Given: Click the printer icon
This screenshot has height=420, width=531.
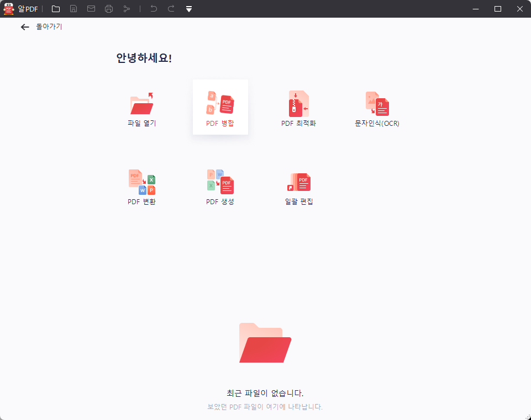Looking at the screenshot, I should 109,9.
